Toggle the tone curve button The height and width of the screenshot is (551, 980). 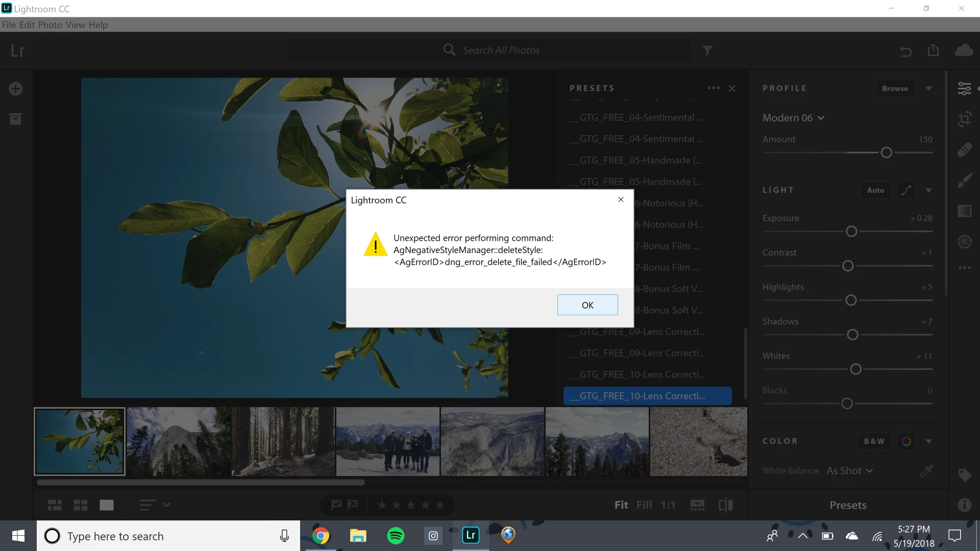click(906, 190)
